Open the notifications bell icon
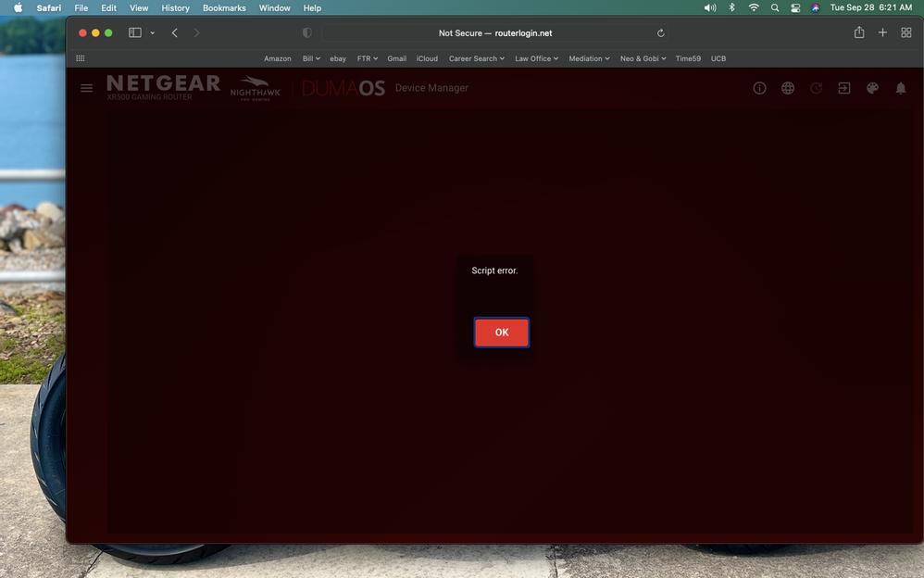The height and width of the screenshot is (578, 924). (x=900, y=88)
